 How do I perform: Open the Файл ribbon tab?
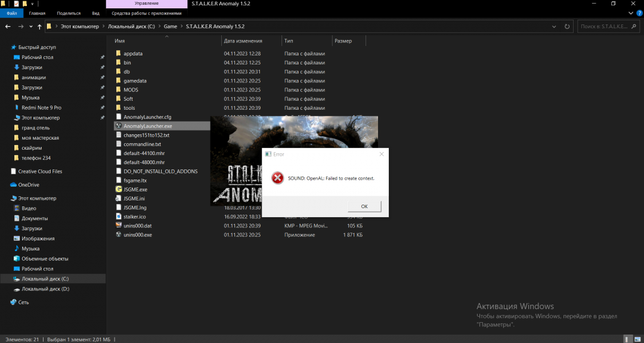(12, 13)
